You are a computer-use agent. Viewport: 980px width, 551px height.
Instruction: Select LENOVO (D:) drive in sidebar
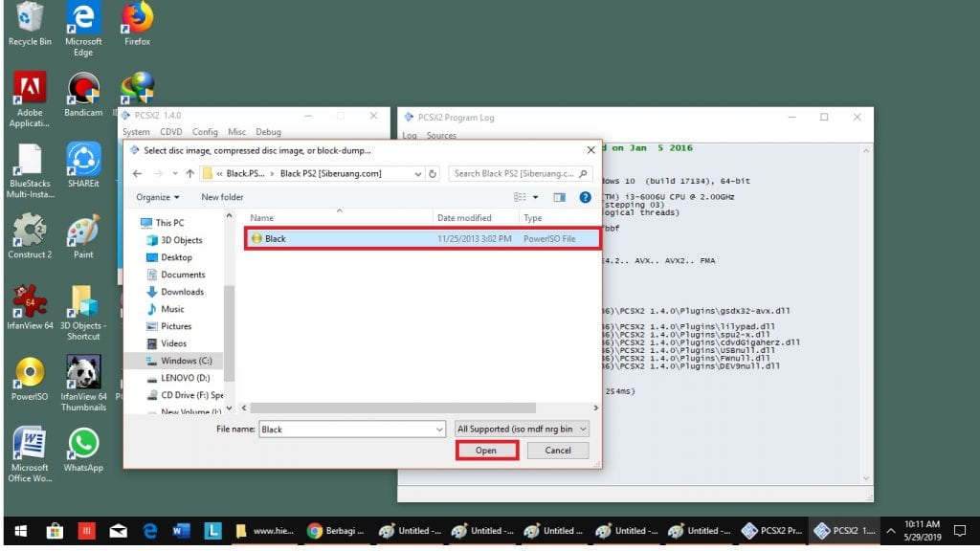point(184,378)
